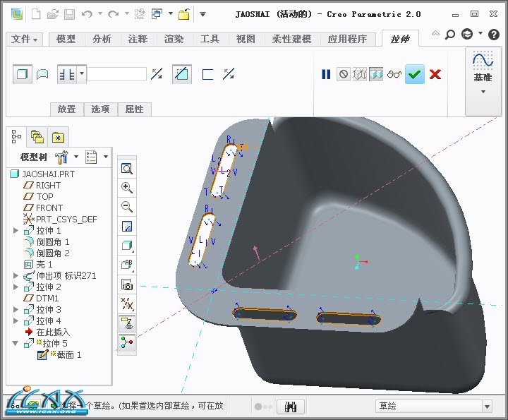The width and height of the screenshot is (508, 420).
Task: Show the Folder Browser navigator tab
Action: (x=37, y=137)
